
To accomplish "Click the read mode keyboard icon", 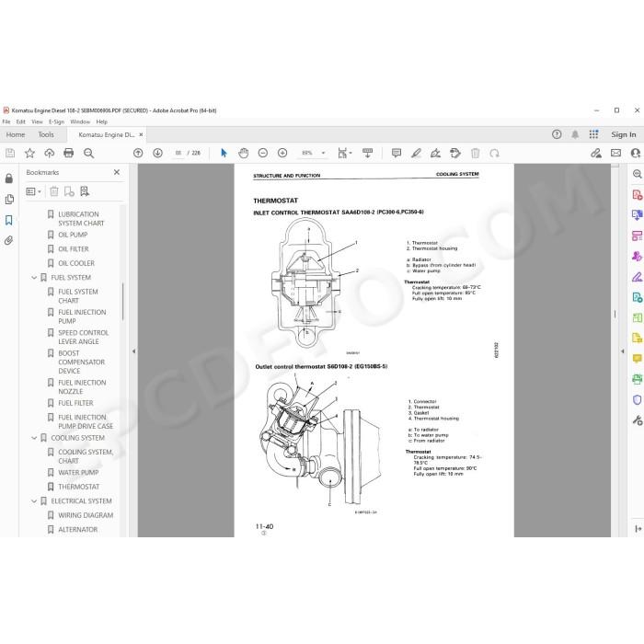I will (368, 154).
